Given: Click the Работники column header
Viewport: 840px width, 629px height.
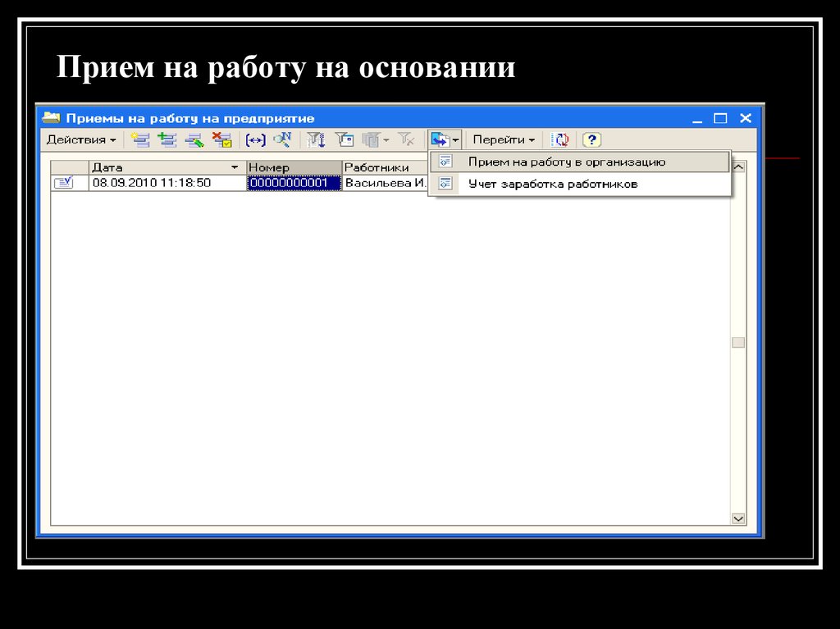Looking at the screenshot, I should click(x=381, y=166).
